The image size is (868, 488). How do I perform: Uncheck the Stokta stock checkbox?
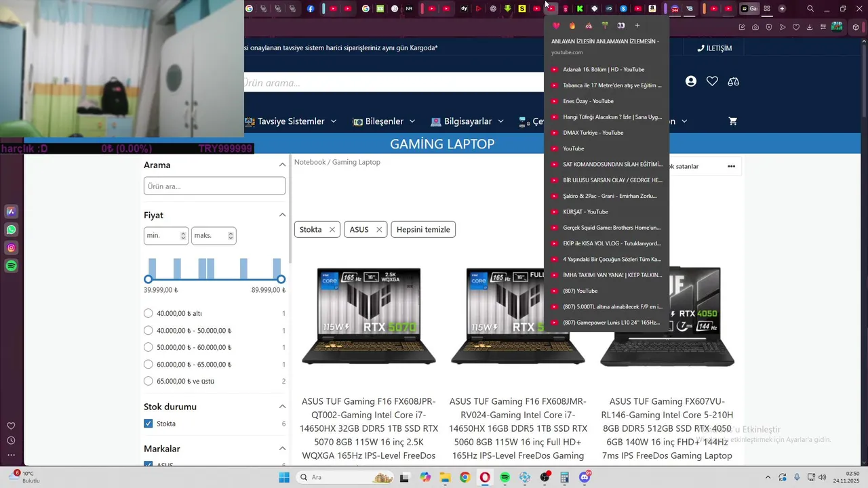pos(149,424)
